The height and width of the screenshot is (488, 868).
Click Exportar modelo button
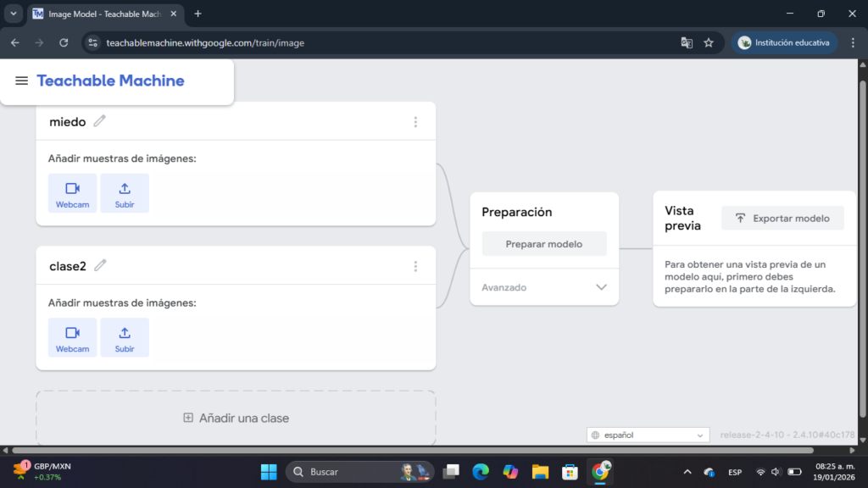pos(782,218)
